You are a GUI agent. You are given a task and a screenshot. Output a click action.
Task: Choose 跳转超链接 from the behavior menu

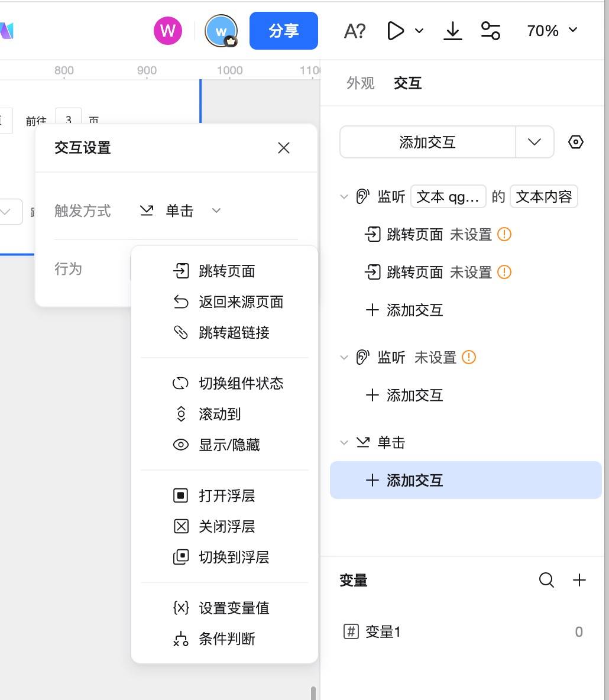(x=225, y=332)
